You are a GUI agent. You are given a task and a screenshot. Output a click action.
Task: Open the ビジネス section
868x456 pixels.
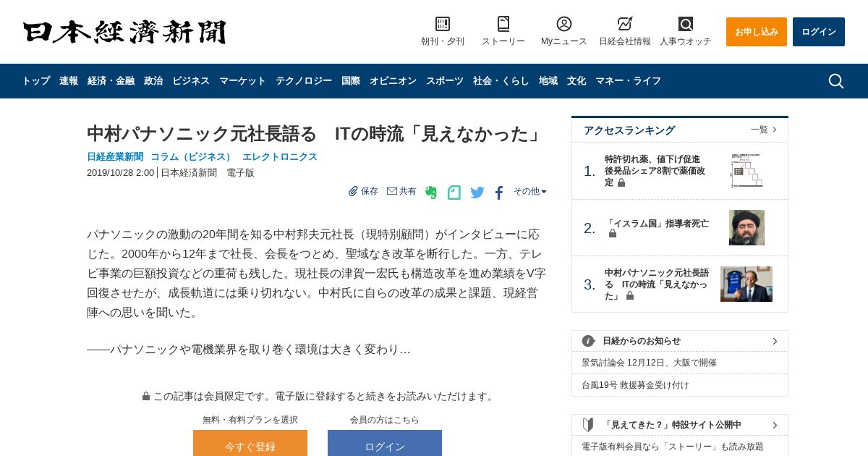191,81
